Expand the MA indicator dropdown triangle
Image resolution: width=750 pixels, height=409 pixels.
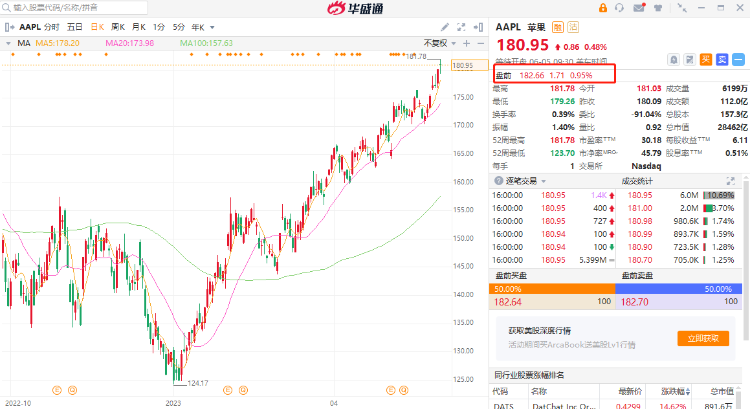[x=8, y=43]
